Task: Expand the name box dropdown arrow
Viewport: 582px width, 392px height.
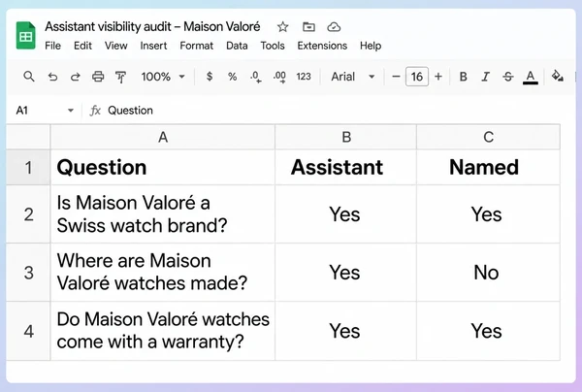Action: [71, 111]
